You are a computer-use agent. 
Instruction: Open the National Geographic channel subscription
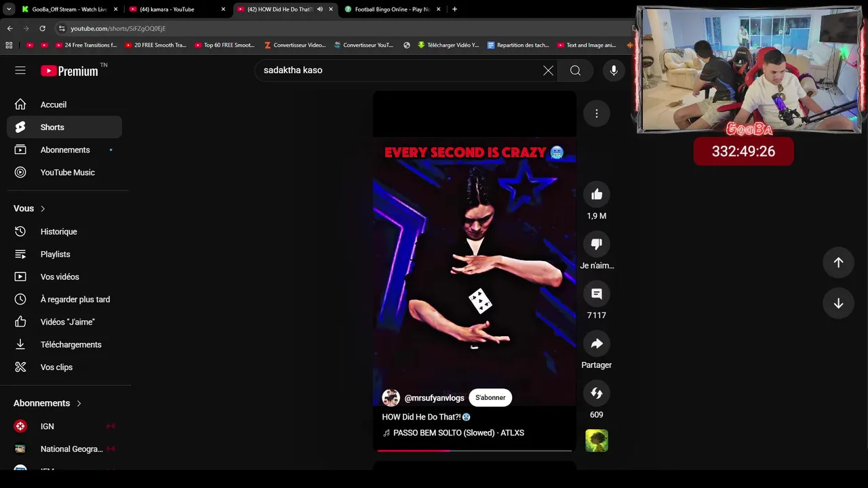point(64,449)
